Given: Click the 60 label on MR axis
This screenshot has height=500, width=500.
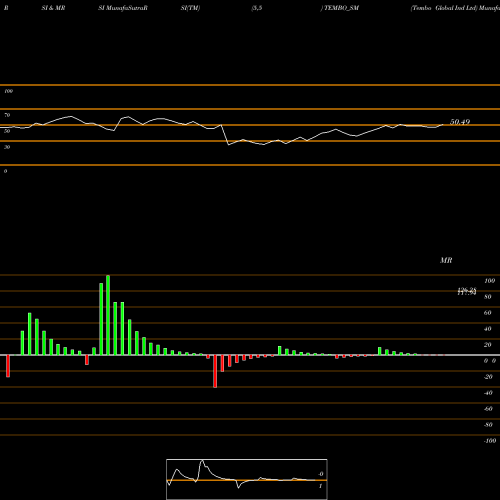Looking at the screenshot, I should click(488, 313).
